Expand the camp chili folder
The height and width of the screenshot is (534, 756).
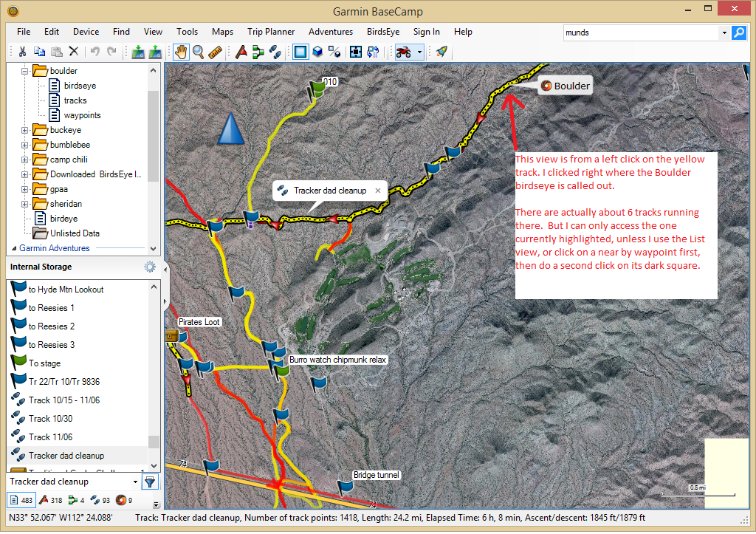pyautogui.click(x=24, y=160)
